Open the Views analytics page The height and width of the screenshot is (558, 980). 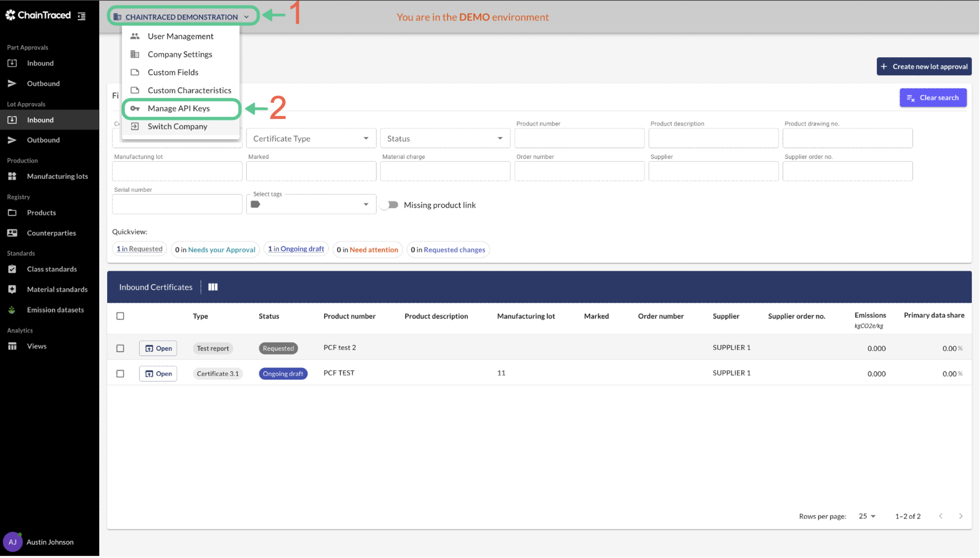coord(37,346)
